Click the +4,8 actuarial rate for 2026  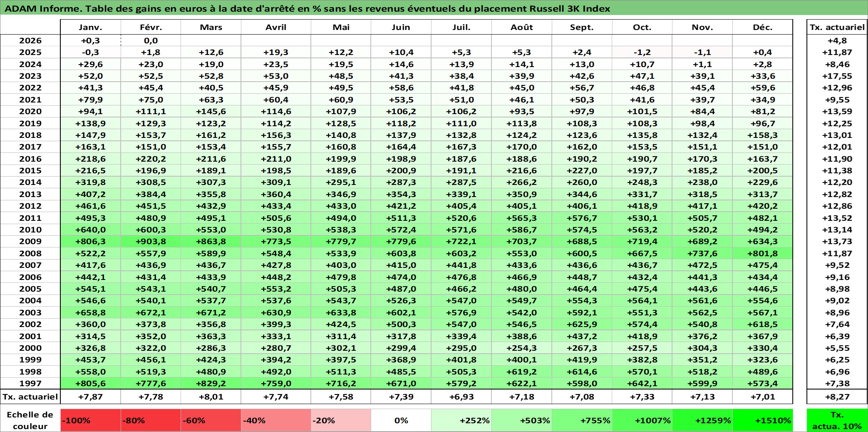click(x=837, y=40)
